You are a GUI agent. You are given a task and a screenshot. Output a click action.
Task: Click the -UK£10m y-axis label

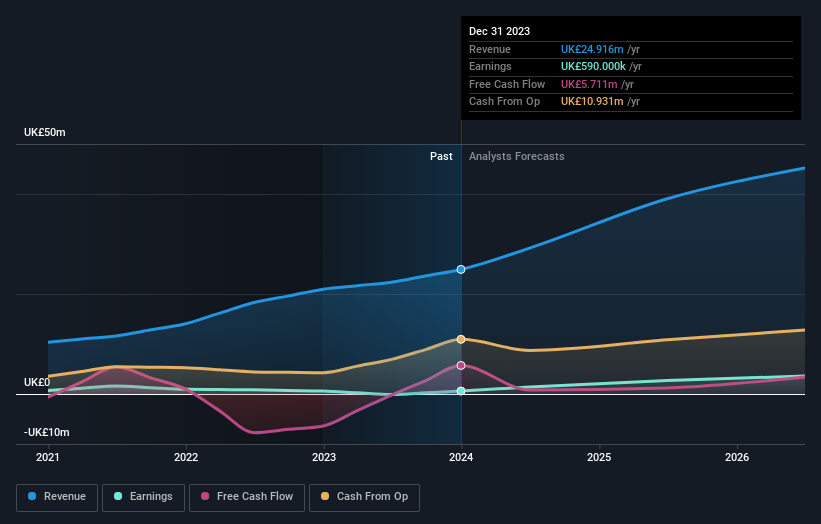(47, 432)
